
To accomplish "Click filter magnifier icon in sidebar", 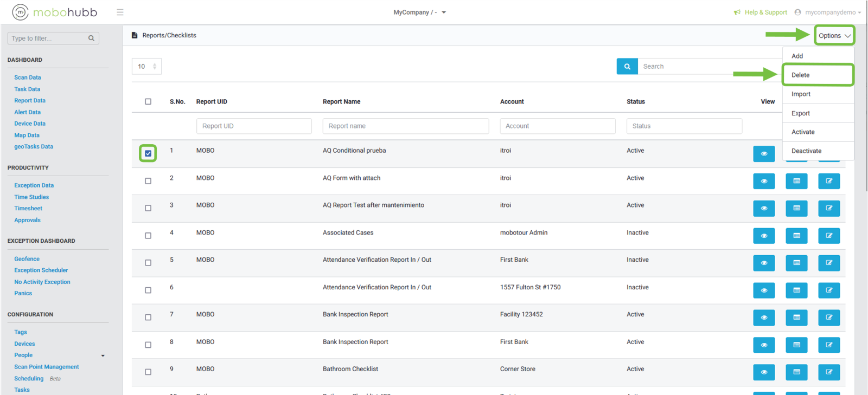I will tap(91, 38).
